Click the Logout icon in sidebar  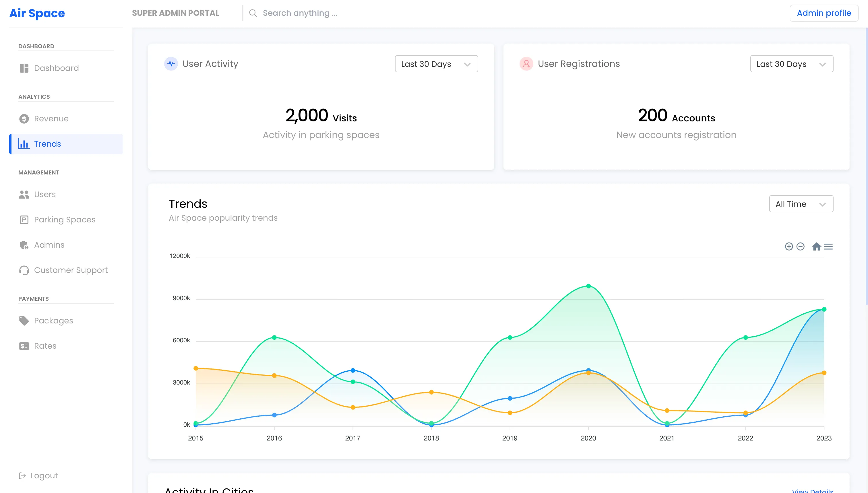point(22,476)
